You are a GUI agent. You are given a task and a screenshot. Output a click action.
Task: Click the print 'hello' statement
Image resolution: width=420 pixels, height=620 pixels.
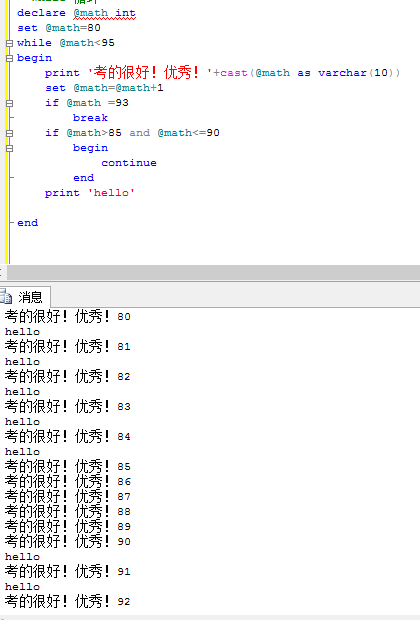point(90,193)
